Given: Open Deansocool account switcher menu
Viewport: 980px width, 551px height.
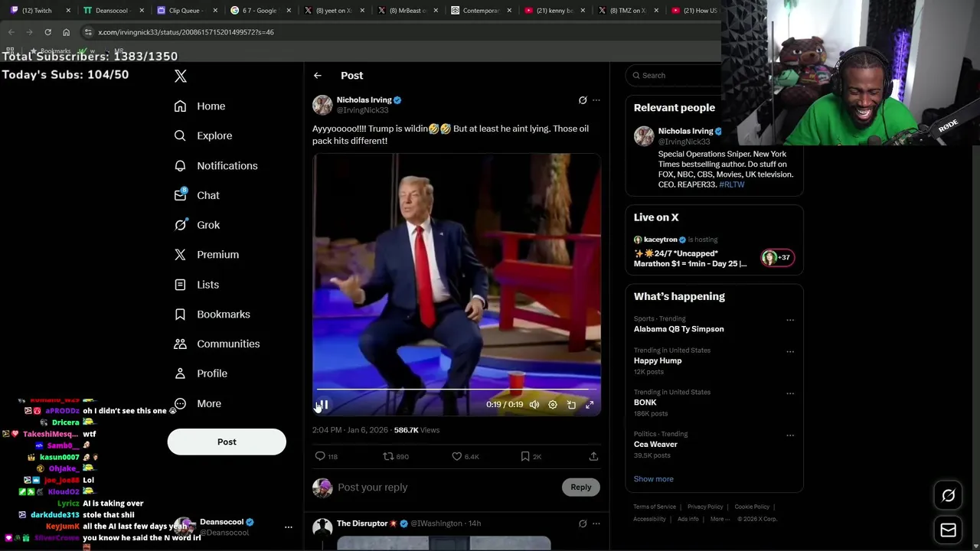Looking at the screenshot, I should pos(289,527).
